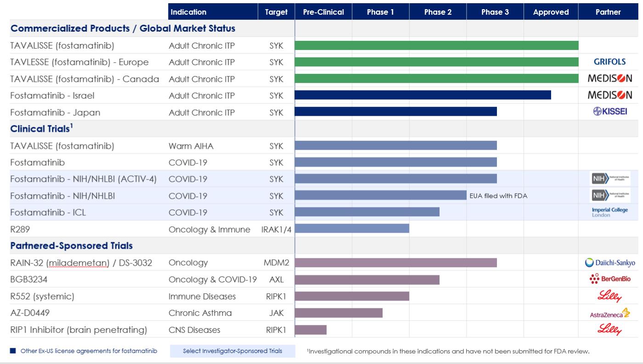Click the Lilly logo in the R552 row
The image size is (643, 364).
click(x=609, y=296)
